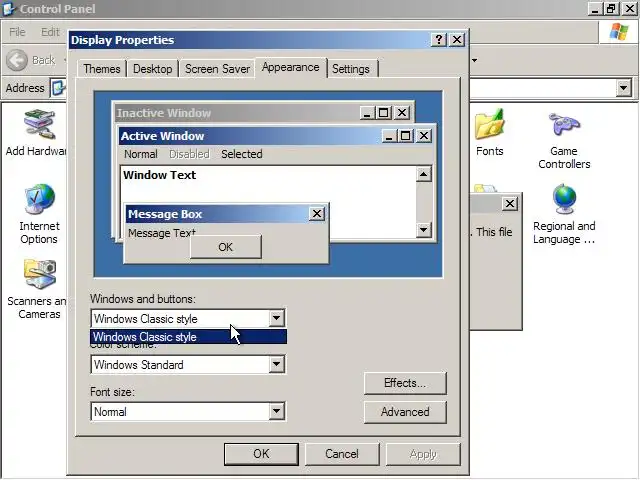
Task: Open Scanners and Cameras icon
Action: click(40, 274)
